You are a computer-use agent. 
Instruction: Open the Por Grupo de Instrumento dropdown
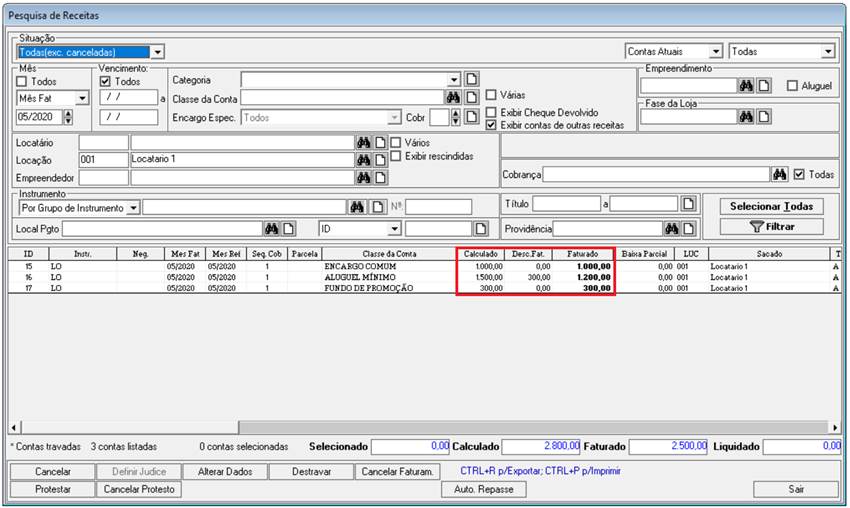click(x=133, y=208)
